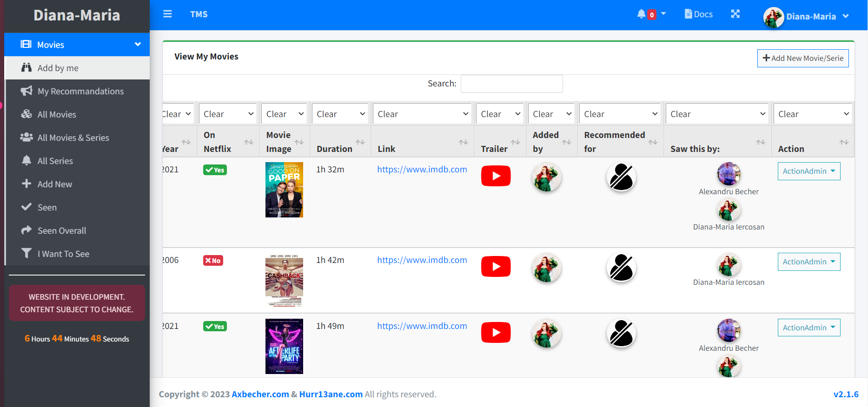This screenshot has width=868, height=407.
Task: Open the first row's imdb.com link
Action: click(422, 170)
